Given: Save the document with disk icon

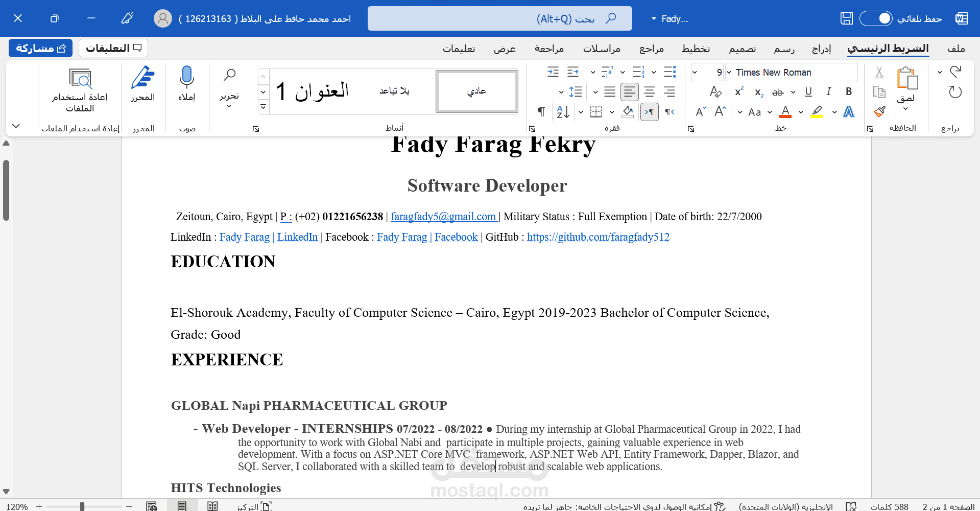Looking at the screenshot, I should tap(846, 18).
